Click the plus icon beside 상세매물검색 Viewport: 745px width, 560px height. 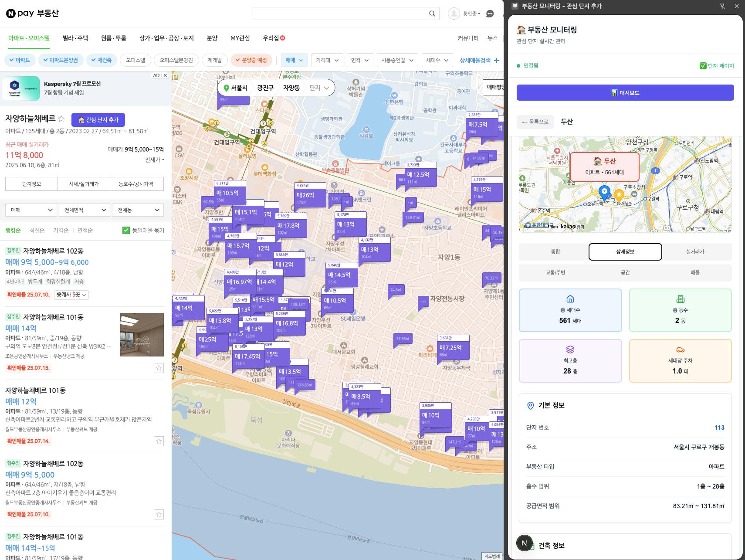click(x=496, y=60)
